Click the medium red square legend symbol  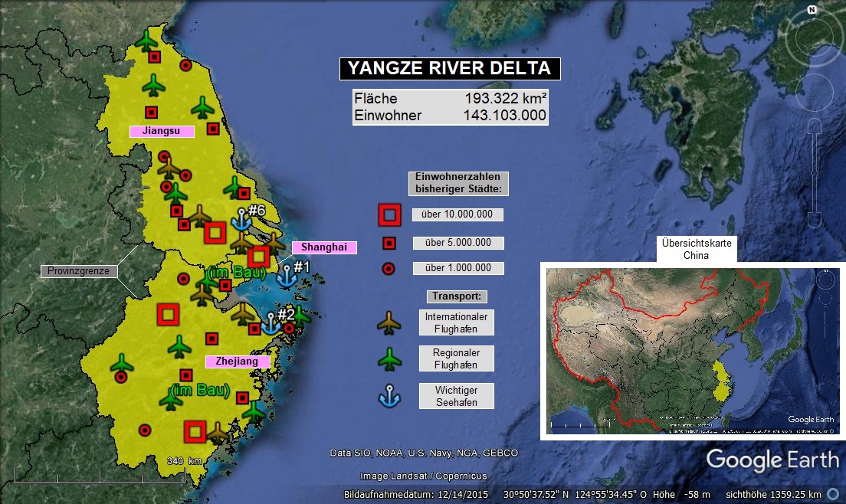tap(389, 244)
